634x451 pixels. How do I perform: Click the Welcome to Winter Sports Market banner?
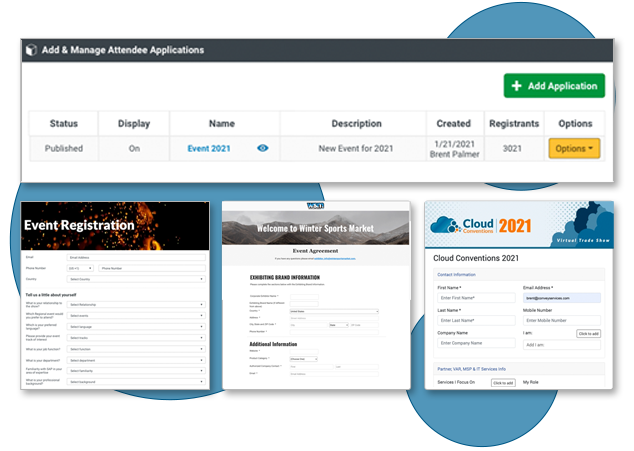[x=315, y=228]
